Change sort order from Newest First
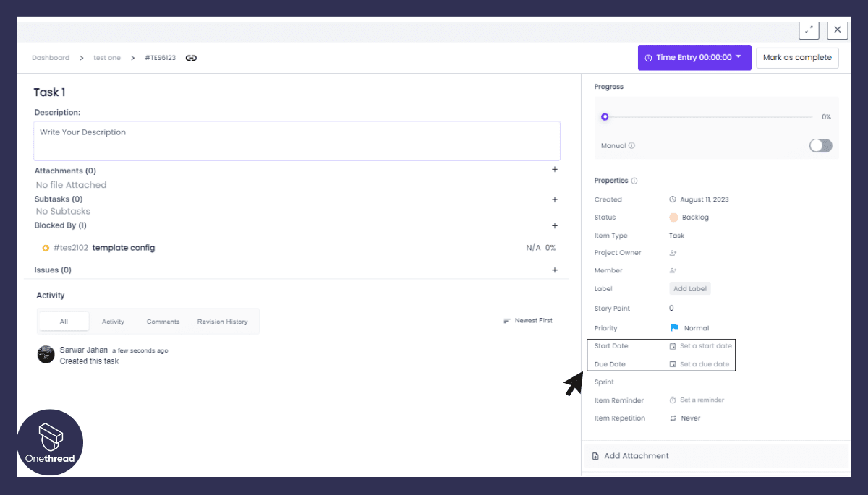868x495 pixels. 528,321
